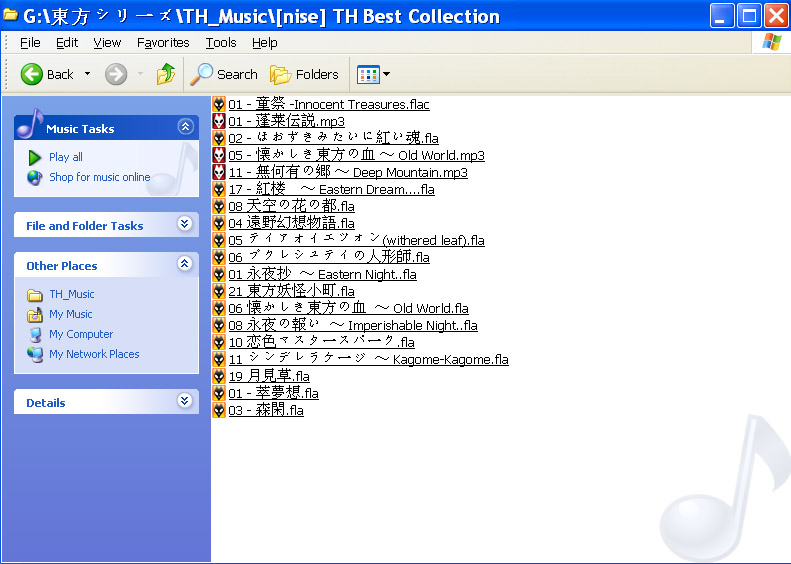The height and width of the screenshot is (564, 791).
Task: Expand the File and Folder Tasks panel
Action: [185, 223]
